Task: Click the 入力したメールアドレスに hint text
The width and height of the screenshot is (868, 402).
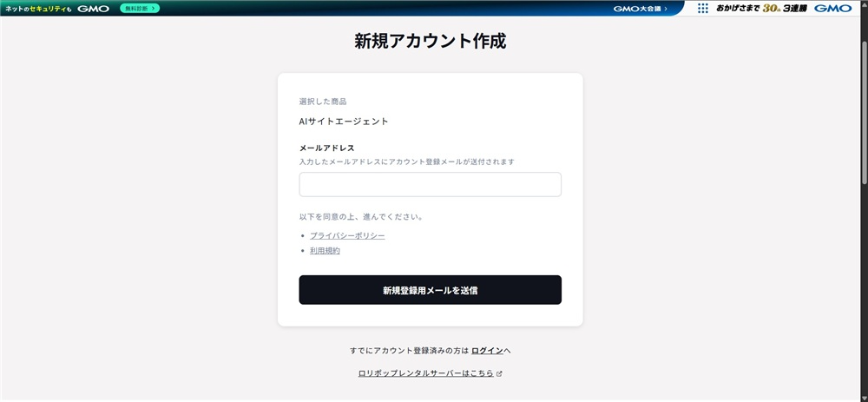Action: click(x=407, y=161)
